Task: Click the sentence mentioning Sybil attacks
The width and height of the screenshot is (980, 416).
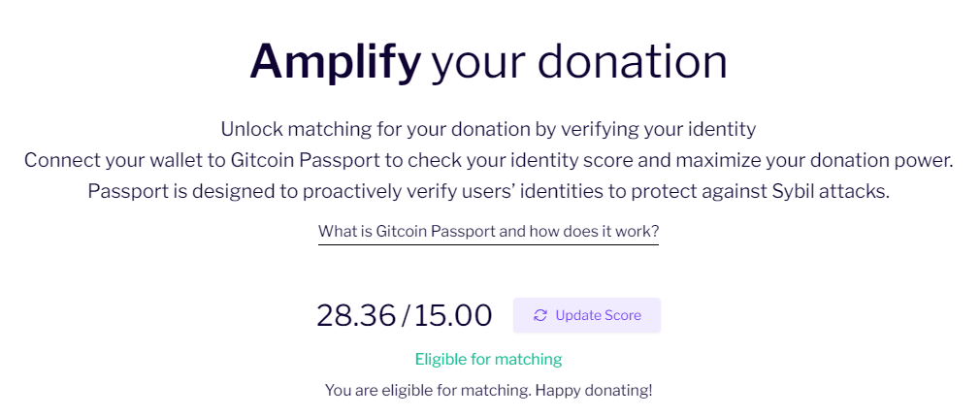Action: click(x=489, y=191)
